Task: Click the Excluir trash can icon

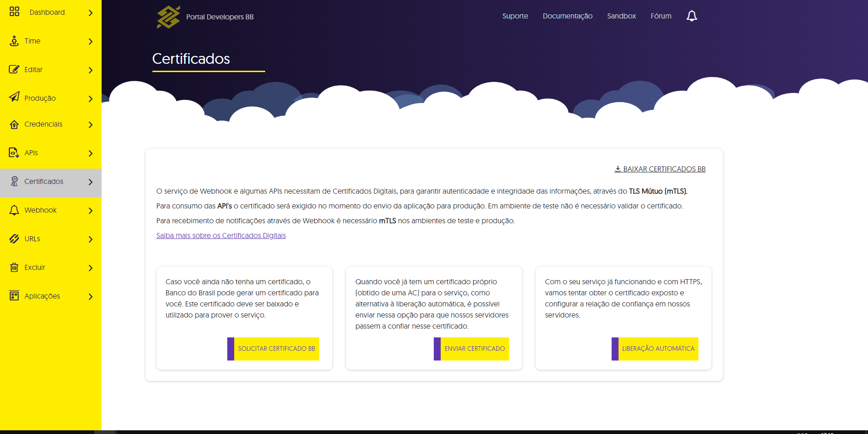Action: 14,267
